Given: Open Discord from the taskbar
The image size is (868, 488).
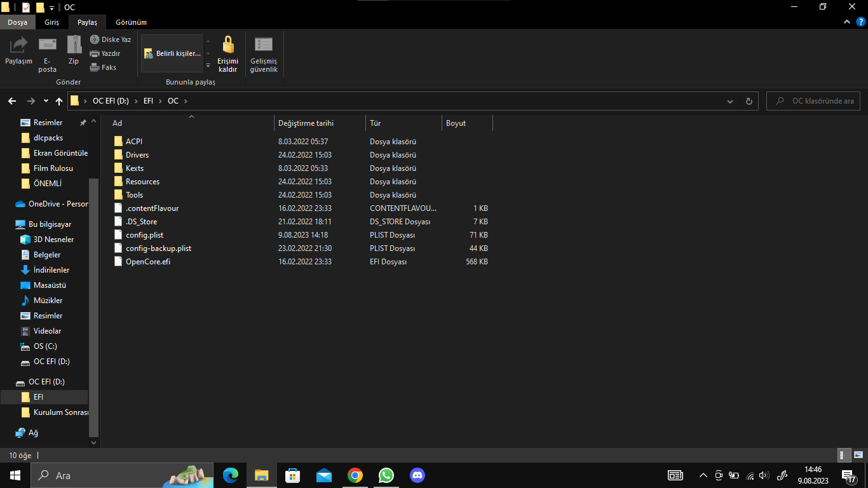Looking at the screenshot, I should [x=417, y=475].
